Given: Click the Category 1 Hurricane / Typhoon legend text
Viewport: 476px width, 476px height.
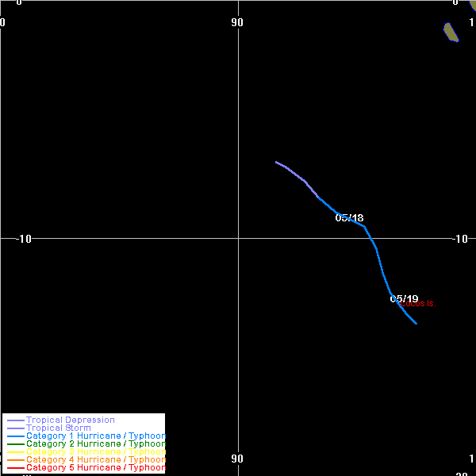Looking at the screenshot, I should (95, 436).
